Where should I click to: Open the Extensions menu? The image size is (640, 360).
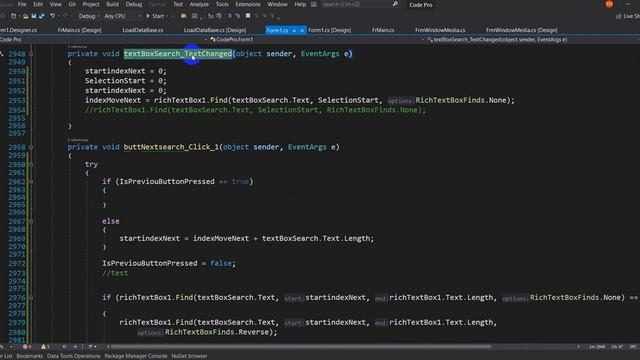tap(248, 4)
